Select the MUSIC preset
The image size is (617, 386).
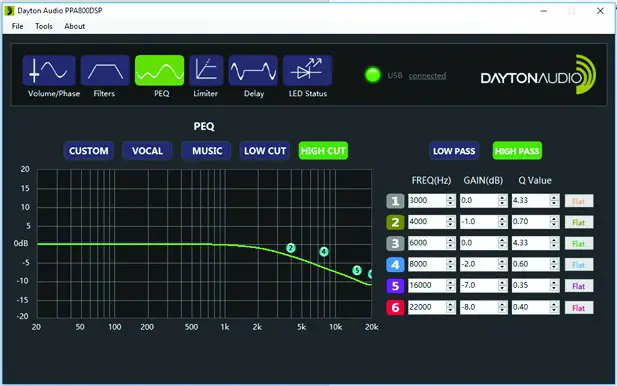tap(207, 151)
